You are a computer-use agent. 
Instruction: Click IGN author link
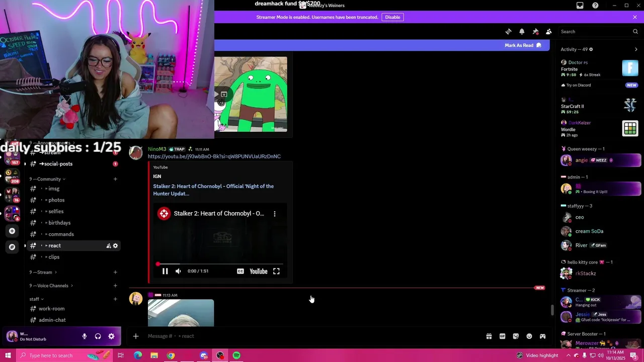pos(157,176)
